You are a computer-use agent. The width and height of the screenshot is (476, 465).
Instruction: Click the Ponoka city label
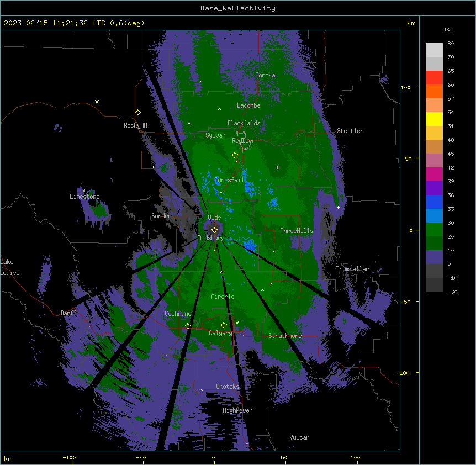pos(265,75)
